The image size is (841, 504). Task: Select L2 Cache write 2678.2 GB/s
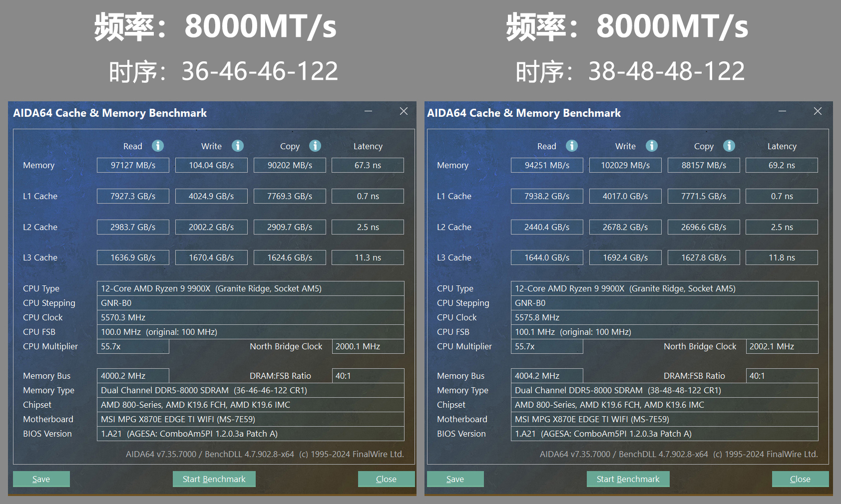coord(625,227)
